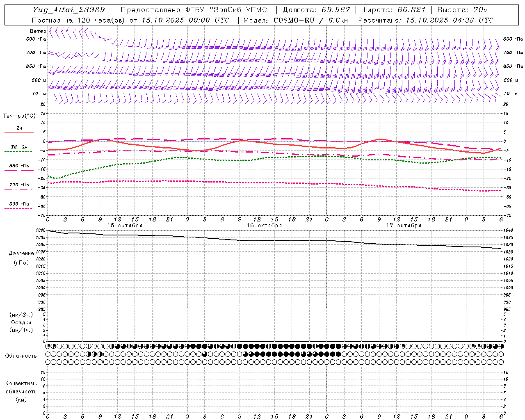Click the 'Прогноз на 120 часа(ов)' forecast text
The image size is (525, 420).
(x=79, y=20)
